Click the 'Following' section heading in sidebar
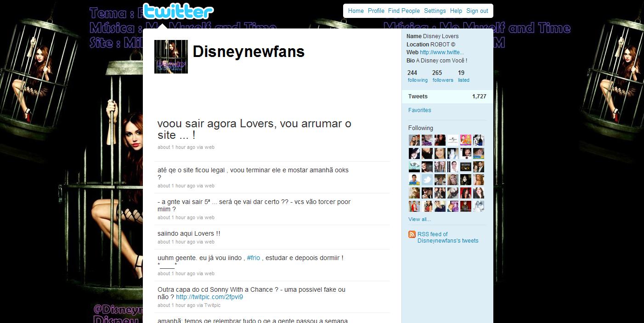 point(421,128)
